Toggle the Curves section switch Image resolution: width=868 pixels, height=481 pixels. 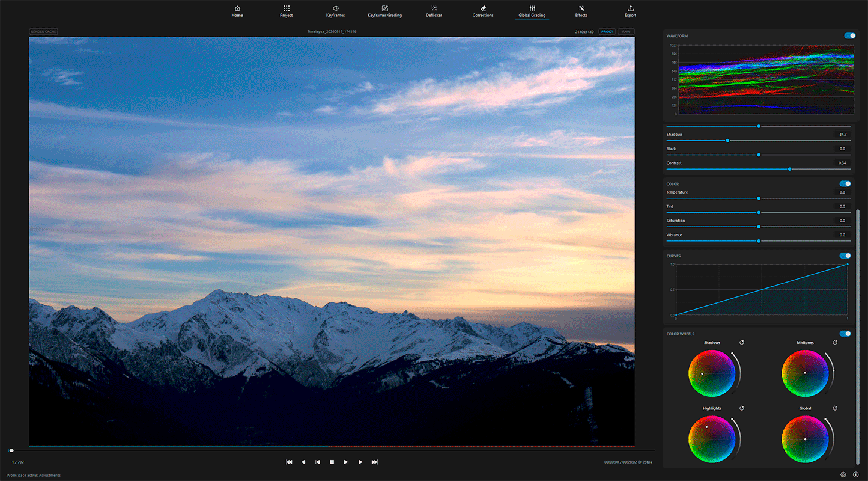(x=845, y=256)
